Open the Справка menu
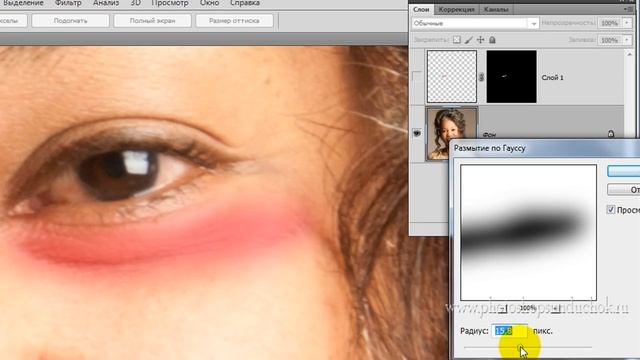This screenshot has width=640, height=360. tap(245, 3)
